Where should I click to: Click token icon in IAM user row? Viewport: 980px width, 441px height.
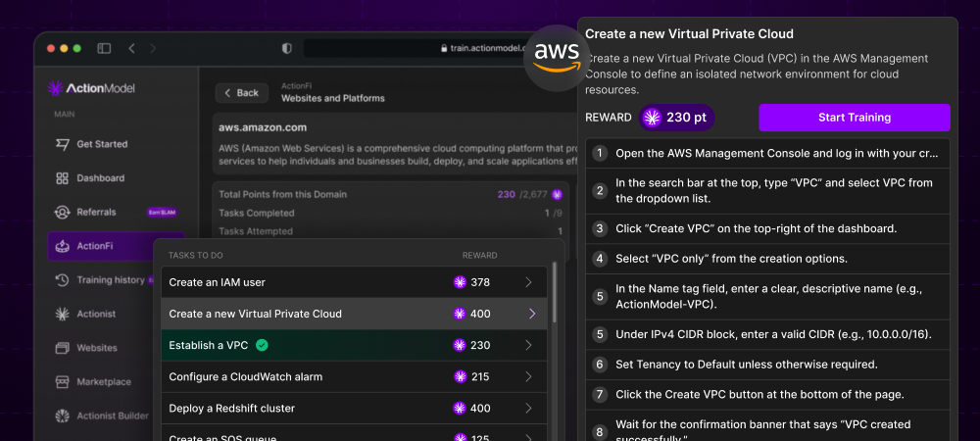pyautogui.click(x=460, y=282)
